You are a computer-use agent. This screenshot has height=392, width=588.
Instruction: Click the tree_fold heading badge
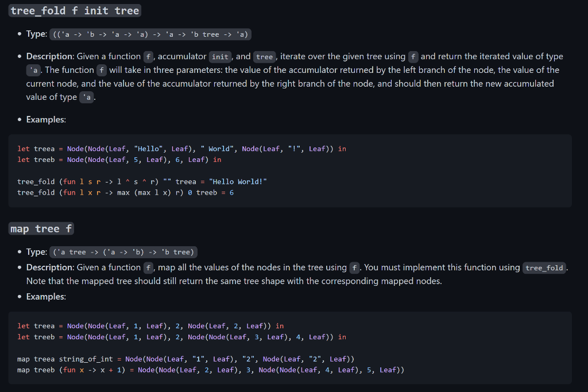pyautogui.click(x=74, y=10)
